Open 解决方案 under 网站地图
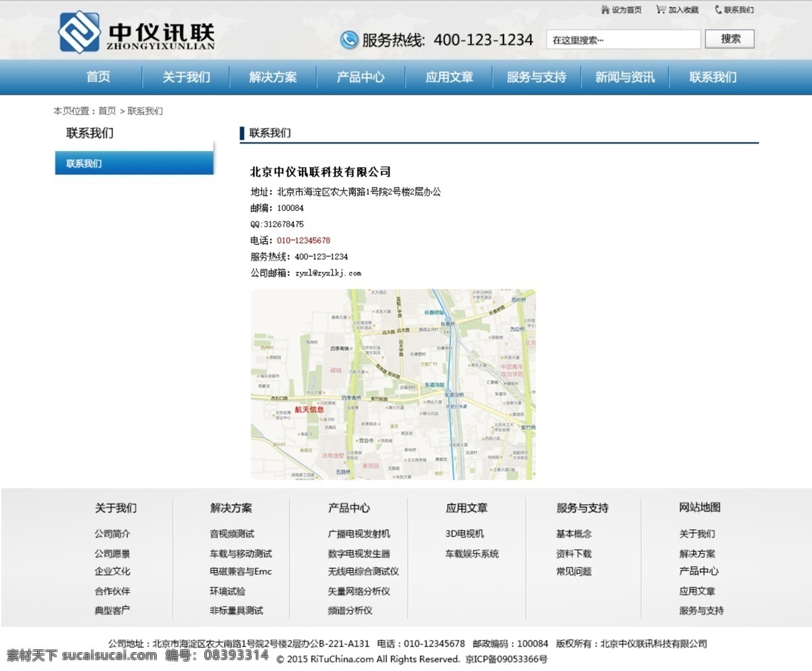 [x=698, y=553]
